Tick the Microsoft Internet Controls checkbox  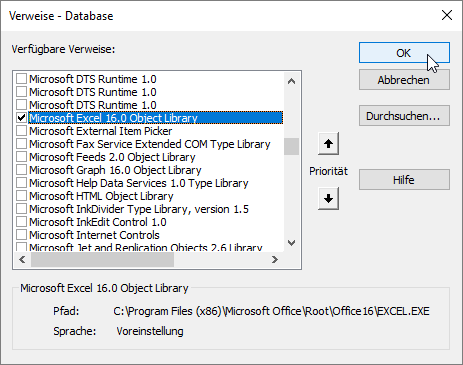[x=22, y=235]
